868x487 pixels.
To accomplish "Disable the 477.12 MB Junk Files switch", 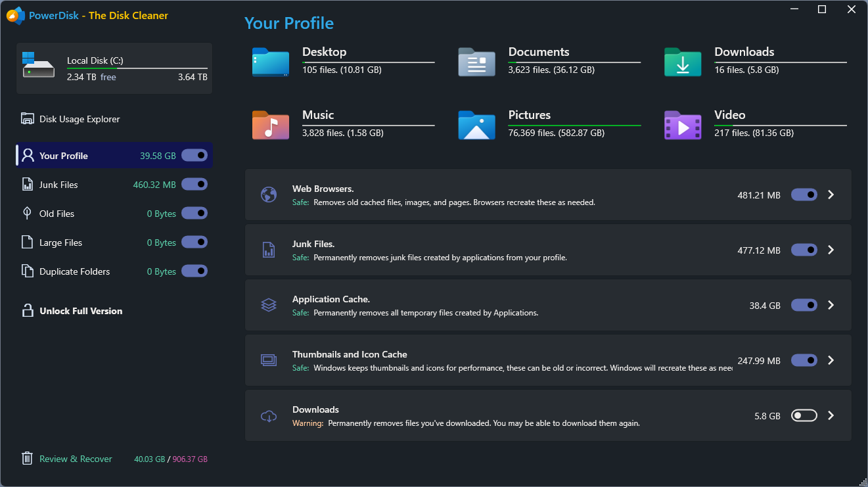I will coord(804,250).
